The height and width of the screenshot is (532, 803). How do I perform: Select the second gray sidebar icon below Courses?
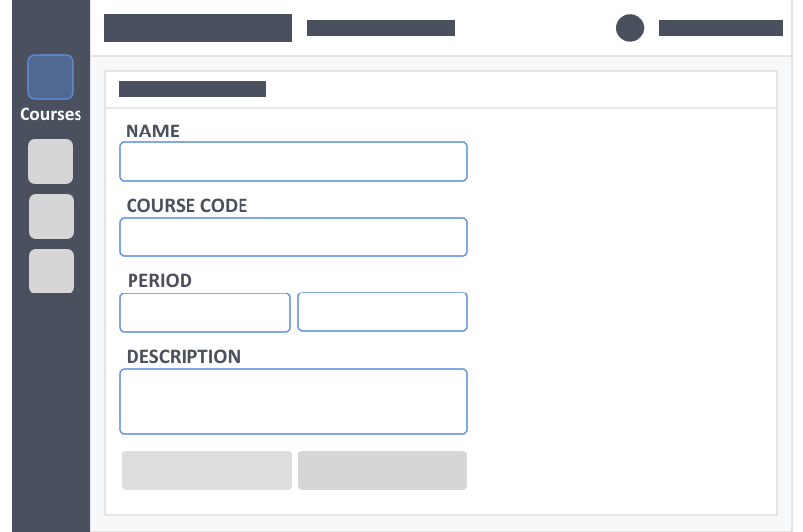pos(51,216)
